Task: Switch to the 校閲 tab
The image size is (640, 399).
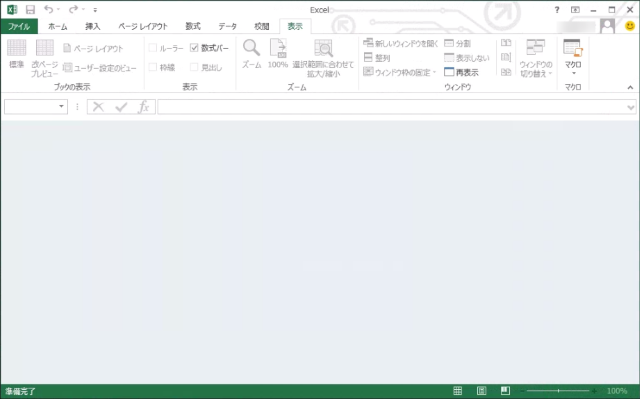Action: point(262,27)
